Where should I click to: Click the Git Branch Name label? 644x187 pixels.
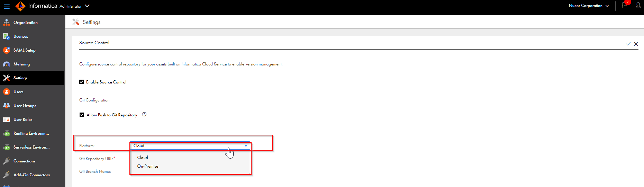pyautogui.click(x=95, y=171)
